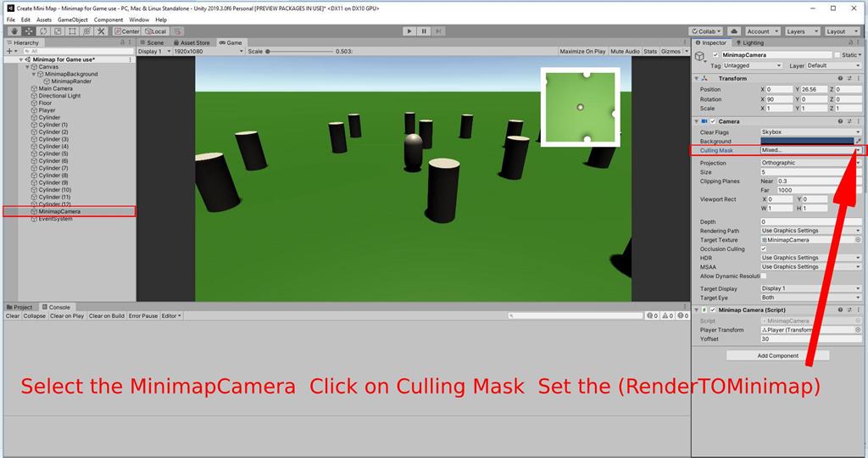This screenshot has width=868, height=458.
Task: Toggle Minimap Camera script enabled checkbox
Action: (x=713, y=310)
